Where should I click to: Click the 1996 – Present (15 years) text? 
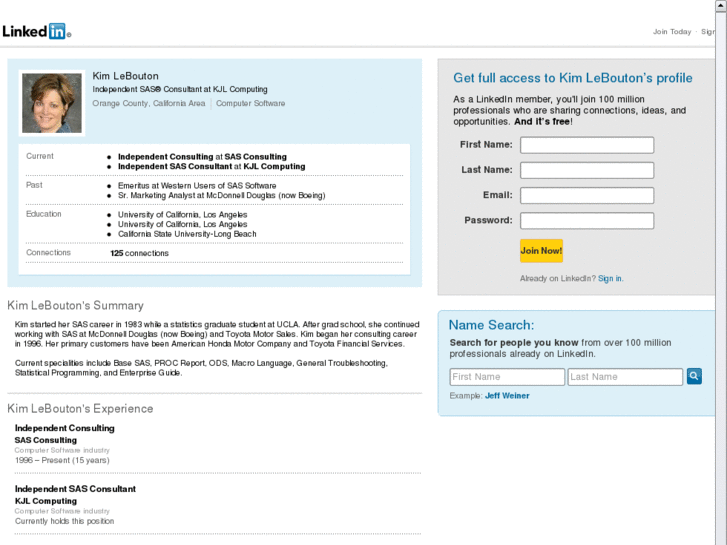[x=62, y=460]
